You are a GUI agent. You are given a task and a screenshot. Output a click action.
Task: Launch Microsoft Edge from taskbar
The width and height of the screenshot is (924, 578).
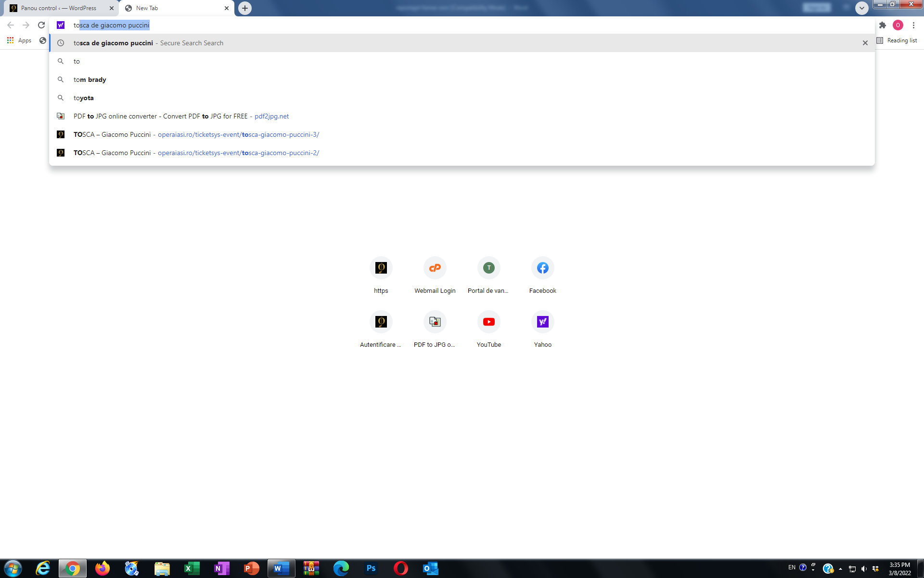(x=341, y=568)
